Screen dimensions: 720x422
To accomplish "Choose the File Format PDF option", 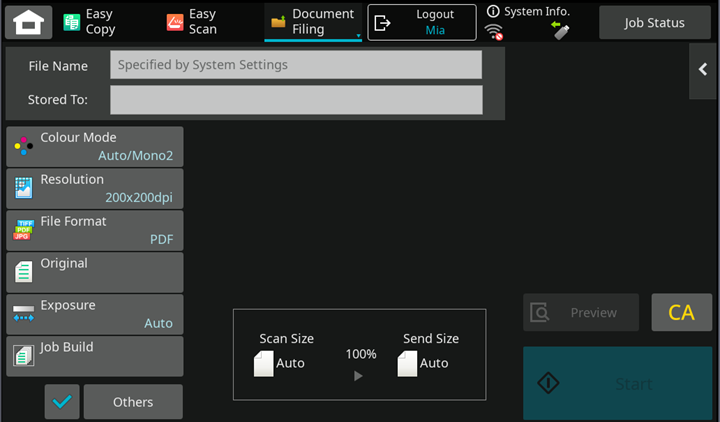I will (x=95, y=230).
